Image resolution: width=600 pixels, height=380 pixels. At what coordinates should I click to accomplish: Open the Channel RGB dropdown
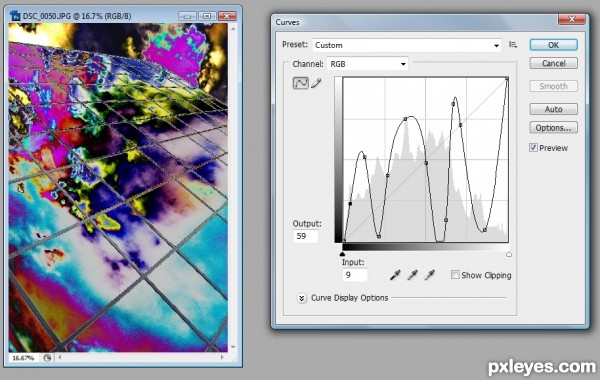tap(367, 64)
